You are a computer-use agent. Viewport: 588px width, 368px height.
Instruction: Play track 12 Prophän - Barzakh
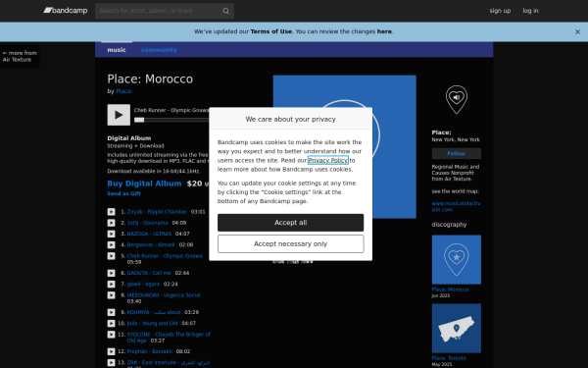pos(112,351)
